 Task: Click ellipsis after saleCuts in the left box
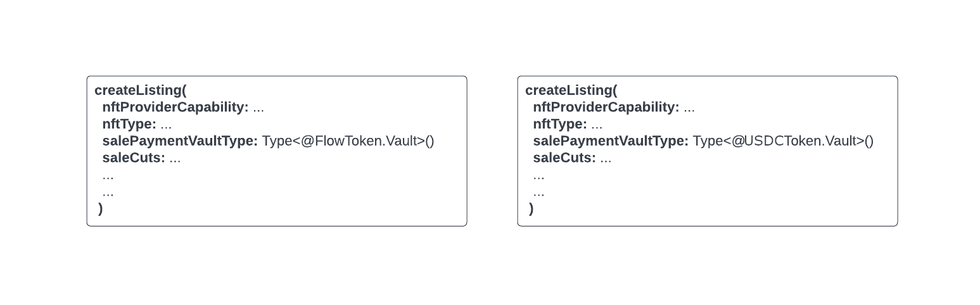(175, 159)
